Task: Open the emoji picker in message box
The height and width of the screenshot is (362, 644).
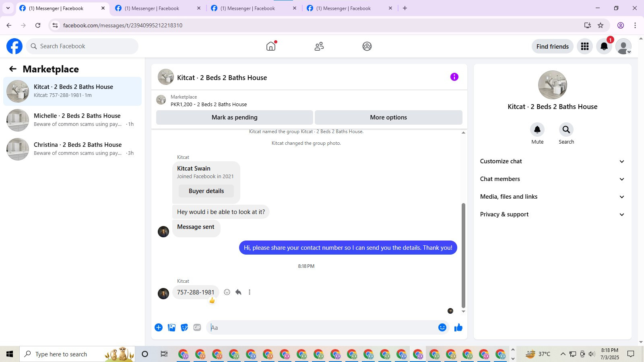Action: click(442, 327)
